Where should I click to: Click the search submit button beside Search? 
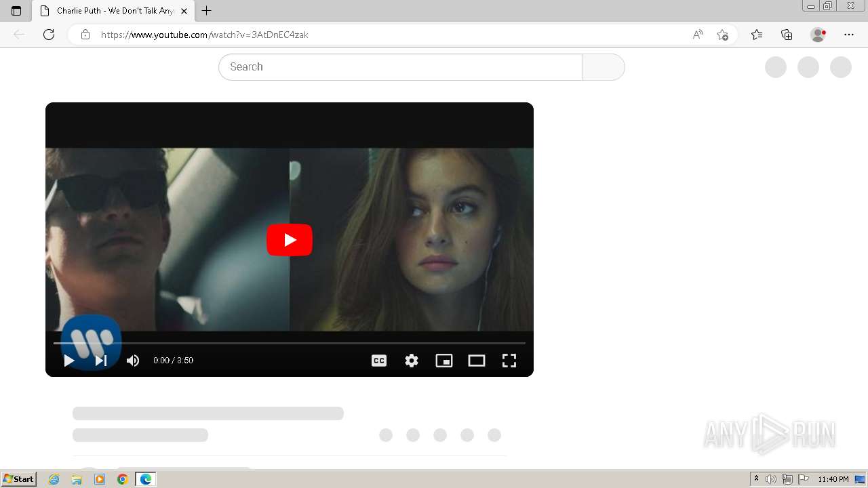coord(603,67)
